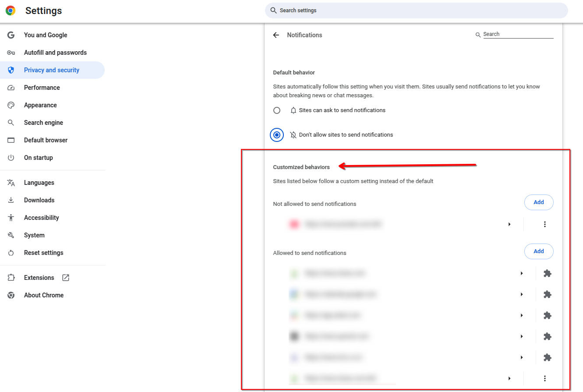Switch to the On startup settings section

tap(11, 158)
